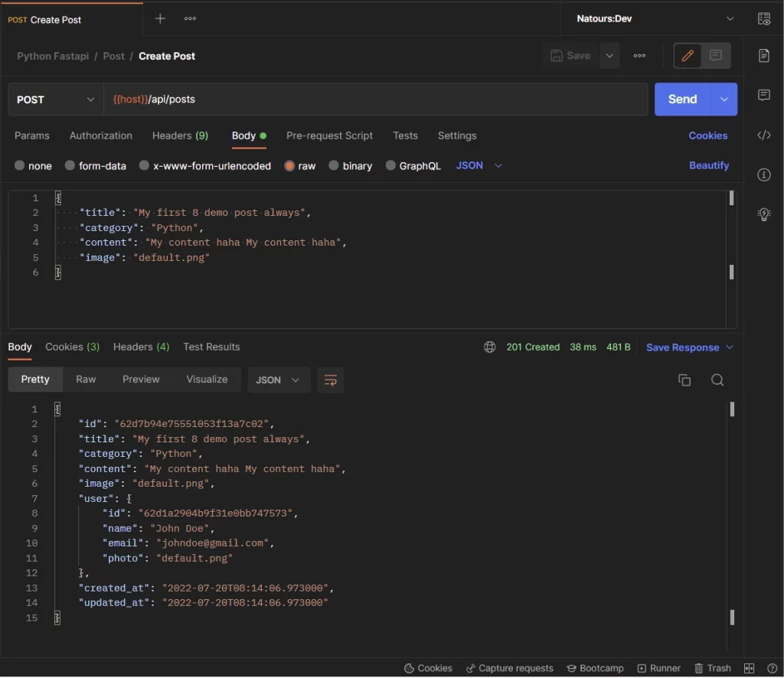Open the Test Results tab

click(x=211, y=347)
